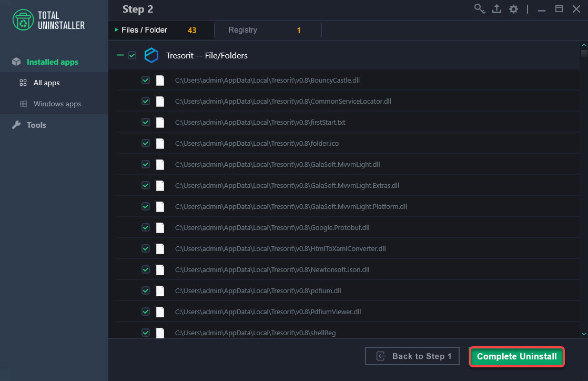The width and height of the screenshot is (588, 381).
Task: Click file icon beside Newtonsoft.Json.dll
Action: (160, 269)
